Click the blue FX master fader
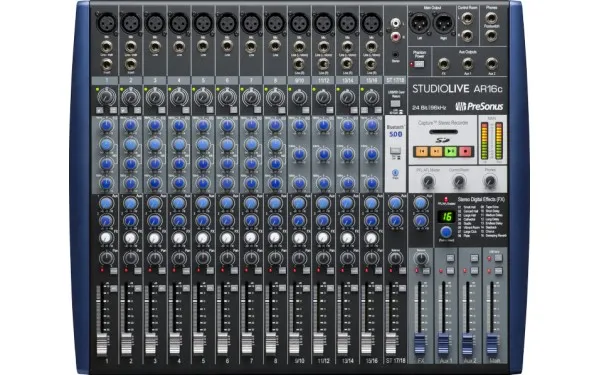The height and width of the screenshot is (375, 600). (x=420, y=344)
